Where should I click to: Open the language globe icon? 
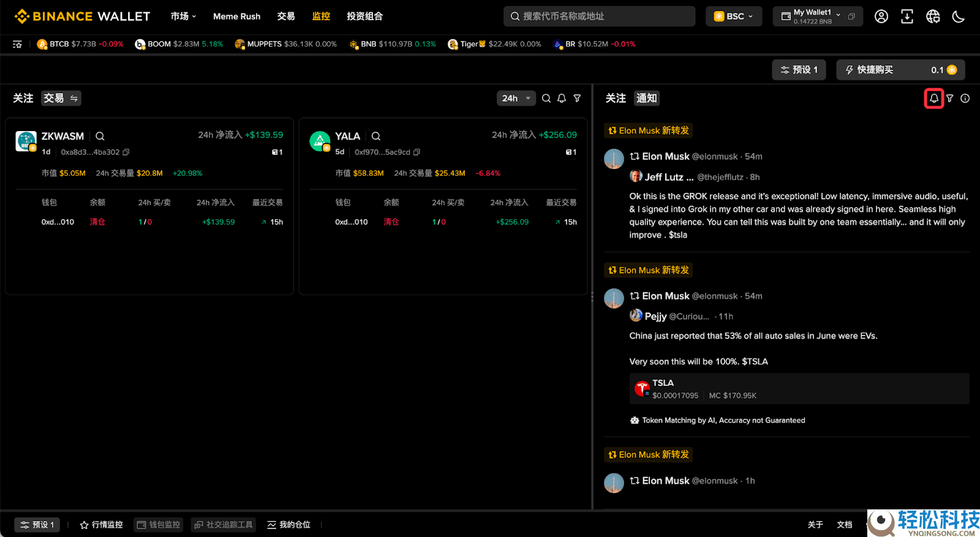[x=933, y=17]
